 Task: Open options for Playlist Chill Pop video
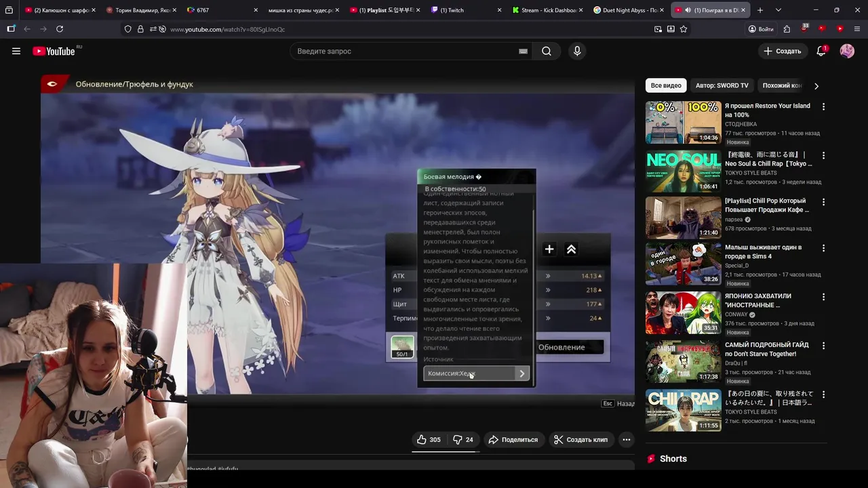(823, 202)
